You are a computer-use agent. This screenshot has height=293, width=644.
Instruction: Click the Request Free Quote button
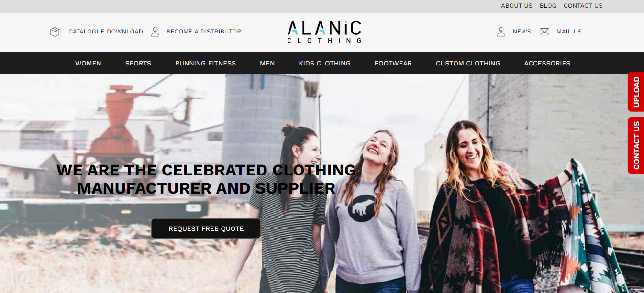click(206, 228)
